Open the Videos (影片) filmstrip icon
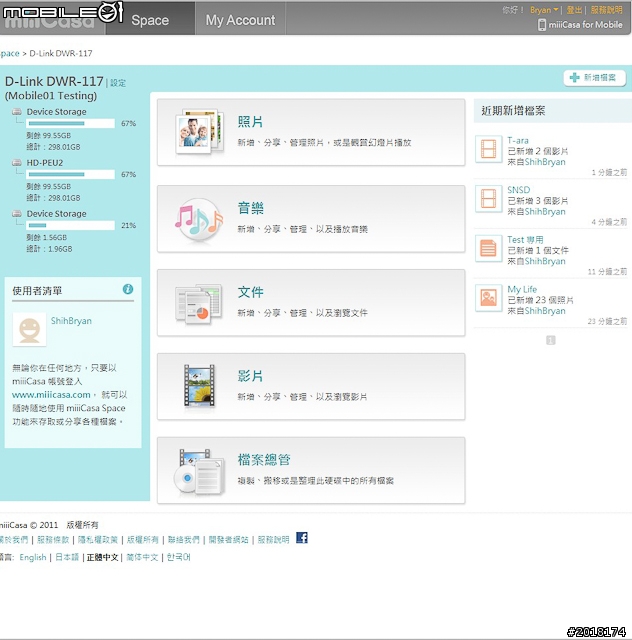The height and width of the screenshot is (640, 632). point(199,386)
